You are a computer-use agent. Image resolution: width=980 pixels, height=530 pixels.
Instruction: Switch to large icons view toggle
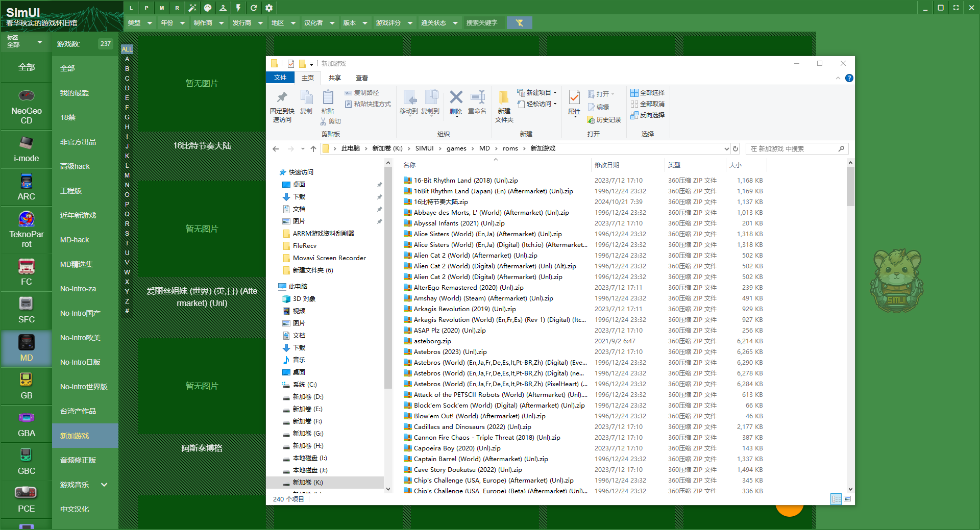tap(847, 499)
